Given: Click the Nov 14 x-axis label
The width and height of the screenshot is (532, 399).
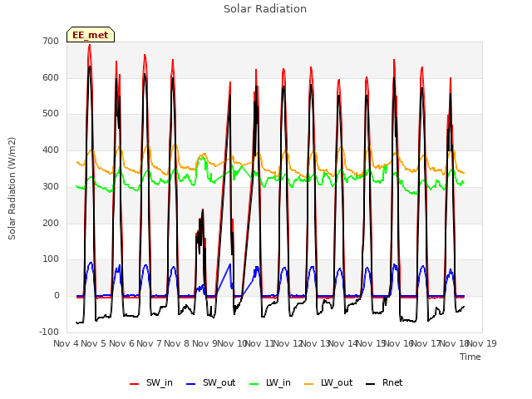Looking at the screenshot, I should pyautogui.click(x=343, y=343).
